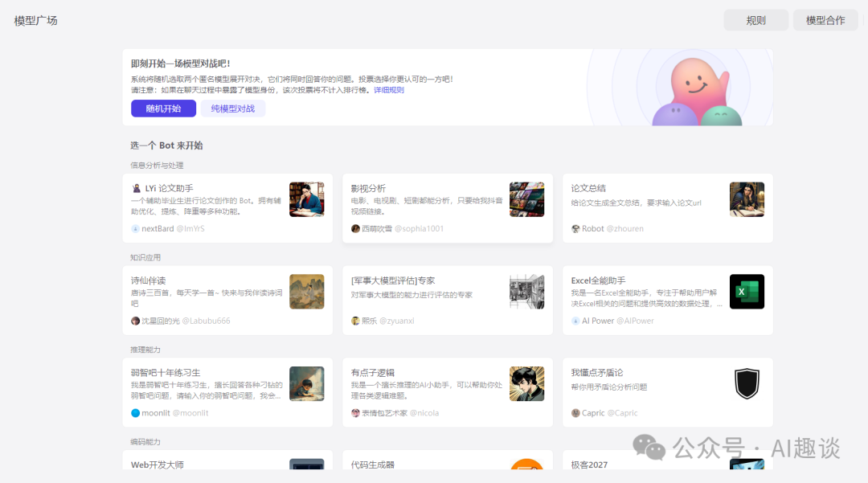Click the 随机开始 button

[x=163, y=108]
